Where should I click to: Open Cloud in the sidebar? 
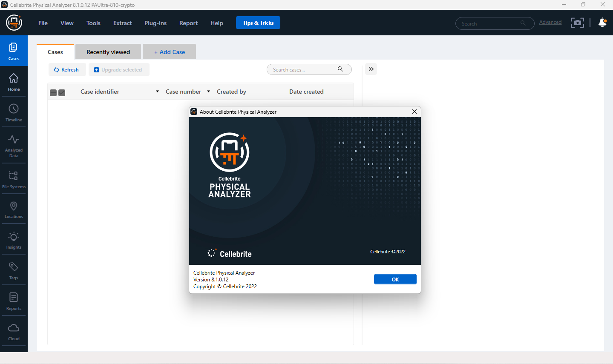coord(14,332)
